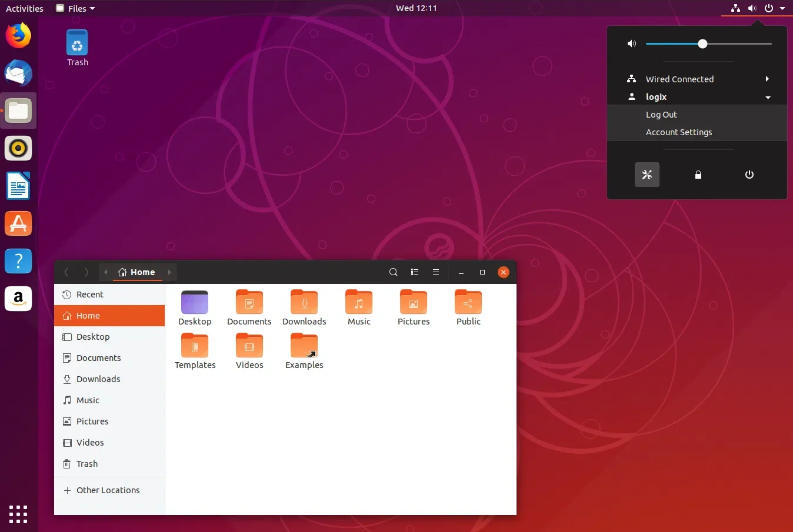Go forward in Files navigation

click(86, 272)
